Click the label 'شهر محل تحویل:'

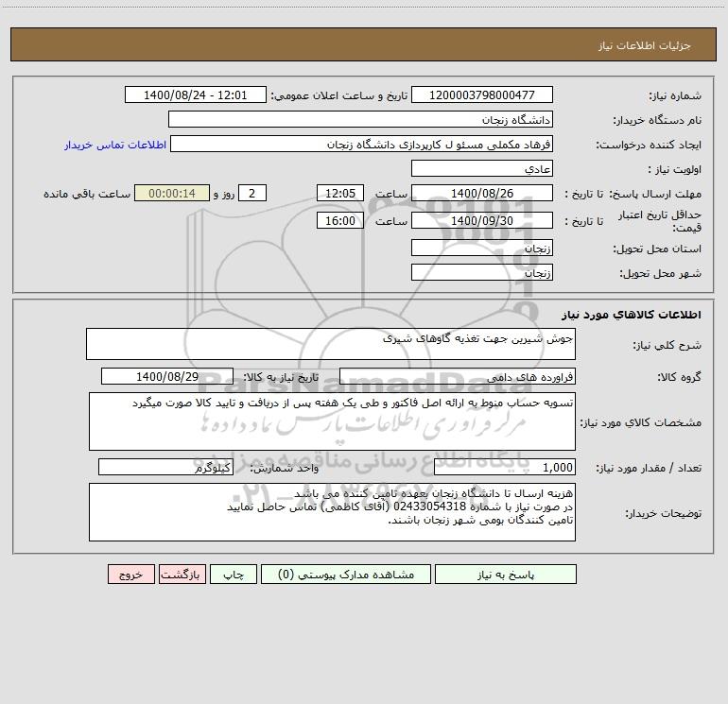(660, 273)
